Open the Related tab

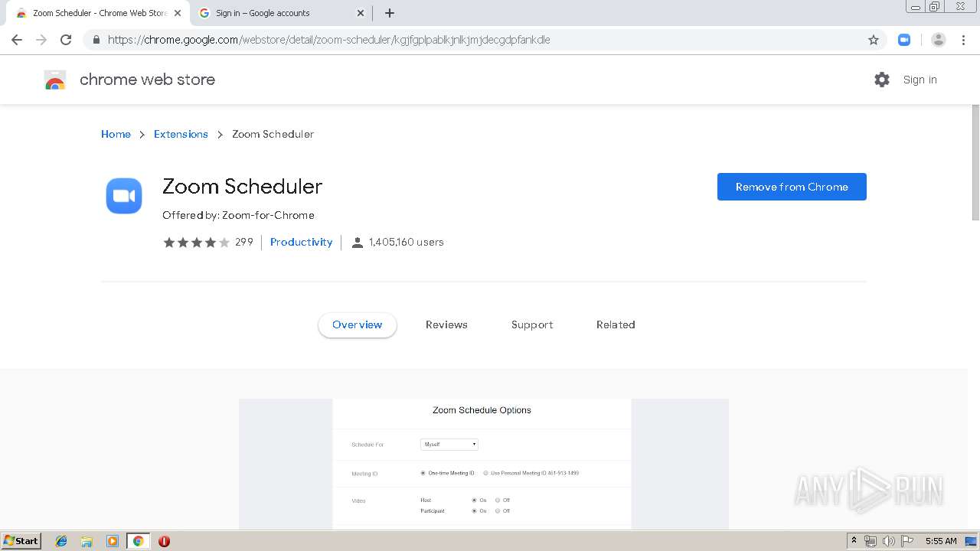coord(616,324)
